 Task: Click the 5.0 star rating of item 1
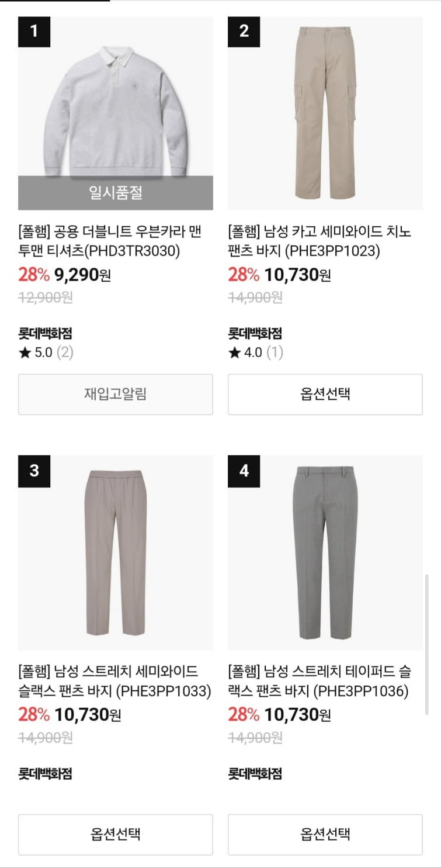tap(46, 352)
